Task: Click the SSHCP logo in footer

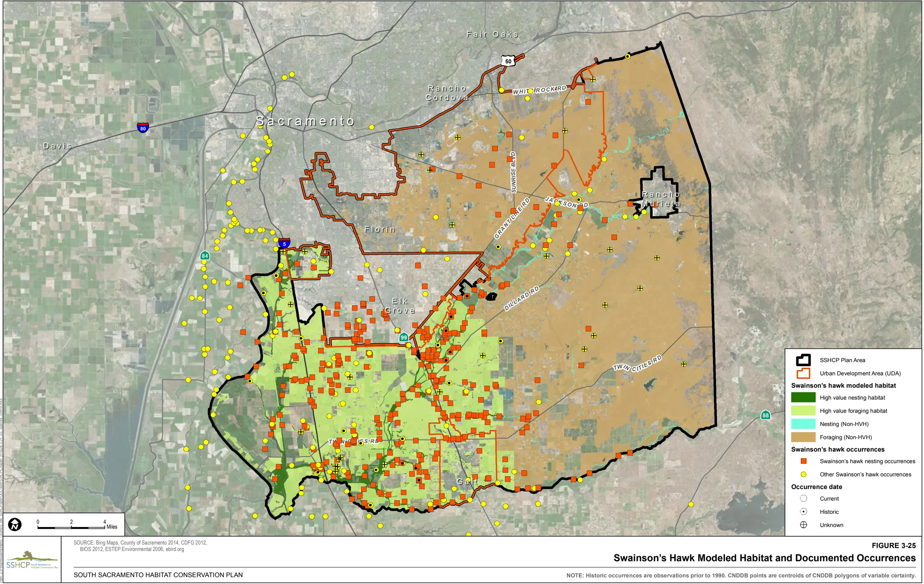Action: [x=32, y=560]
